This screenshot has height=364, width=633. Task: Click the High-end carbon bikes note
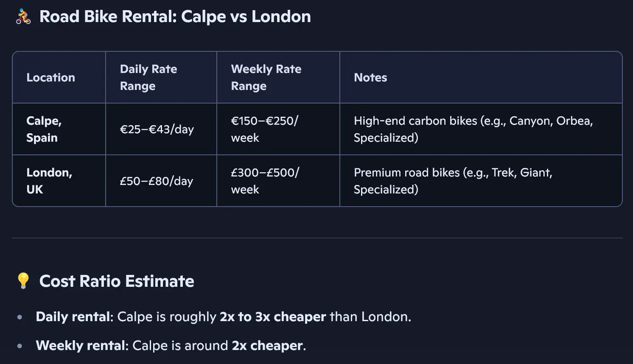point(473,129)
